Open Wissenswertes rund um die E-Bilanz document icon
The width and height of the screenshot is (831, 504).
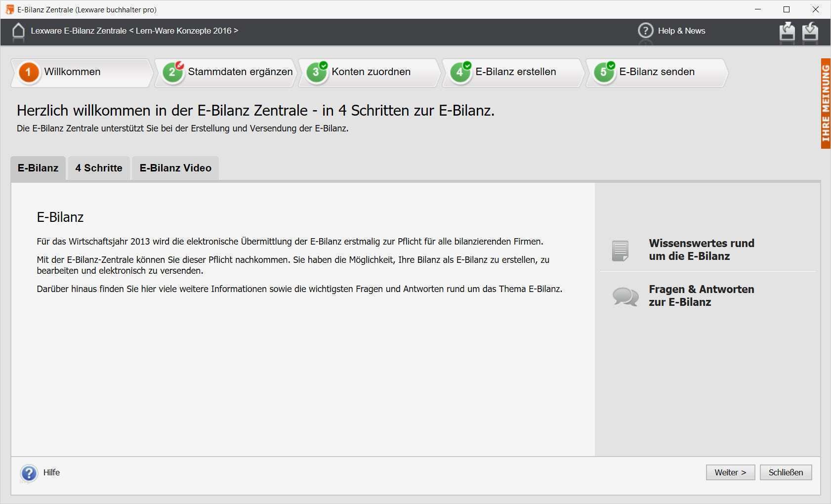click(619, 250)
